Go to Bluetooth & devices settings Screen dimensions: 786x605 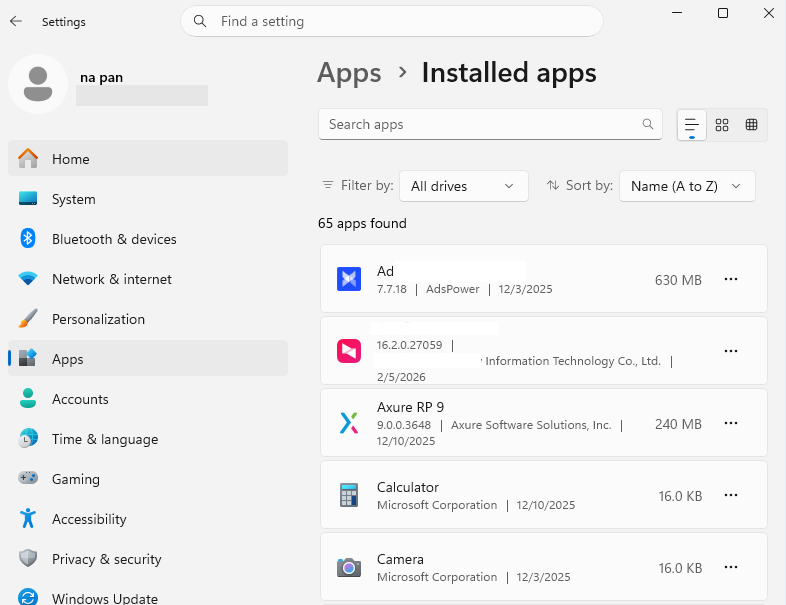[148, 239]
